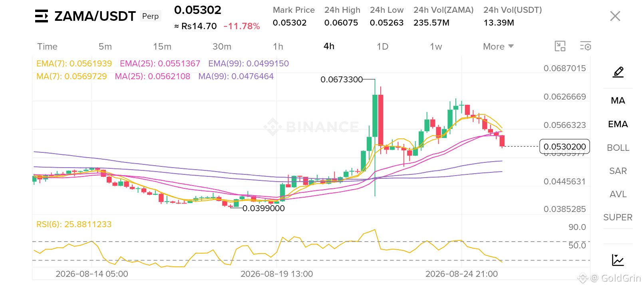Click the 0.0687015 price axis label
Viewport: 644px width, 288px height.
[564, 68]
